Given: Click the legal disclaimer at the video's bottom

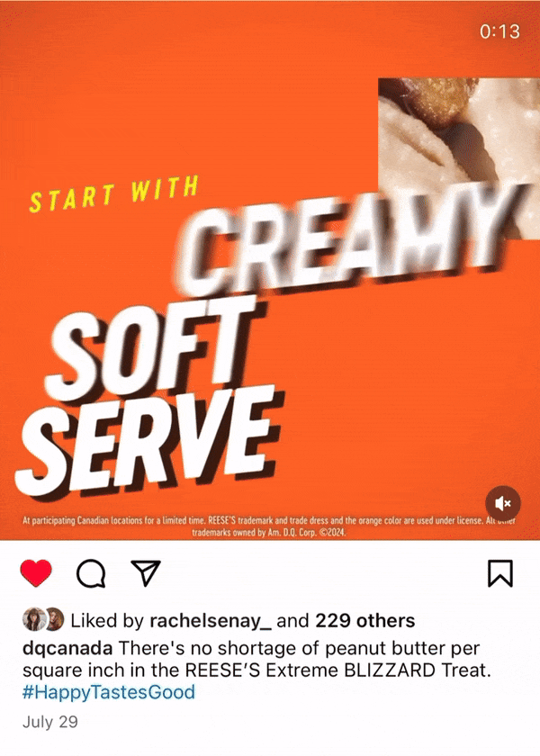Looking at the screenshot, I should (269, 526).
